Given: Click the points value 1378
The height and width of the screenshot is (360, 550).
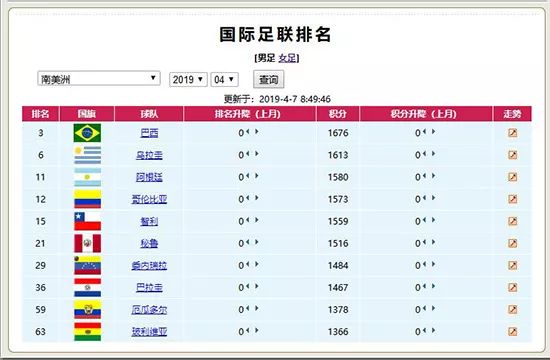Looking at the screenshot, I should 338,310.
